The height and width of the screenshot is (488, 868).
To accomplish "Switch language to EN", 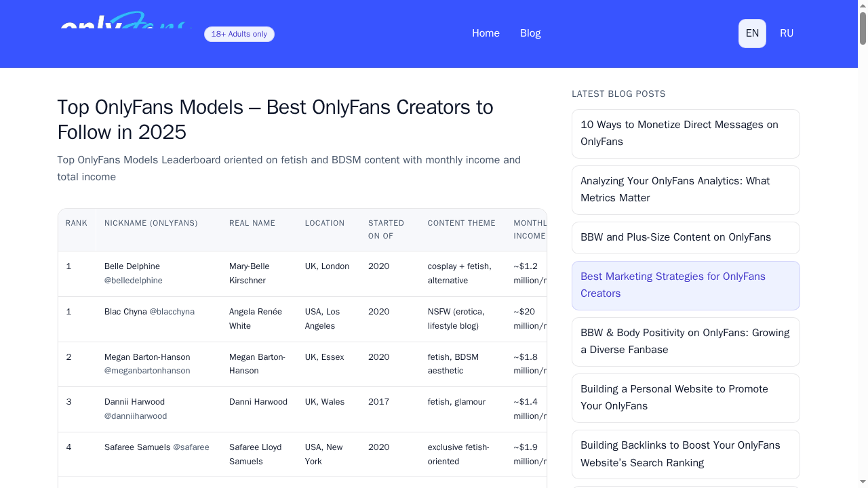I will pyautogui.click(x=752, y=33).
